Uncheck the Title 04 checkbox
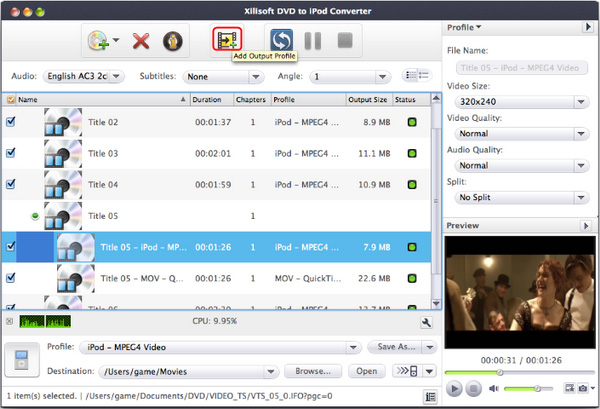600x409 pixels. coord(11,184)
